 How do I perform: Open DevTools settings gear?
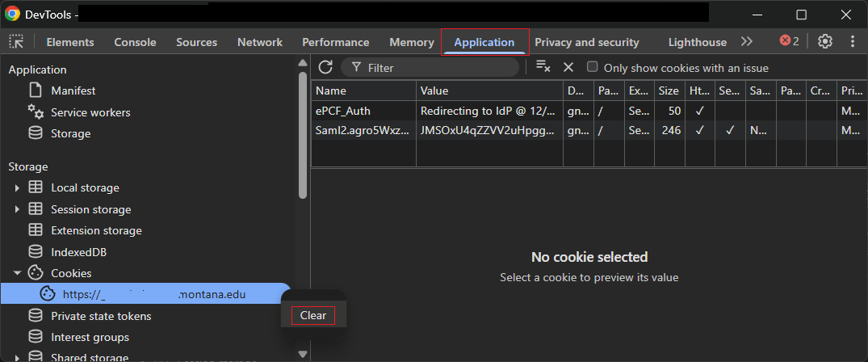coord(825,41)
